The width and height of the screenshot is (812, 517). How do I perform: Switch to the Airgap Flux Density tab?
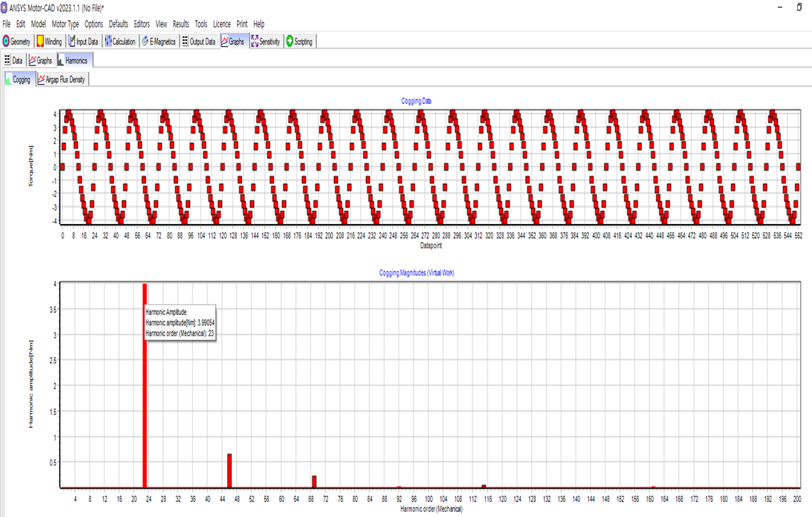(x=63, y=80)
